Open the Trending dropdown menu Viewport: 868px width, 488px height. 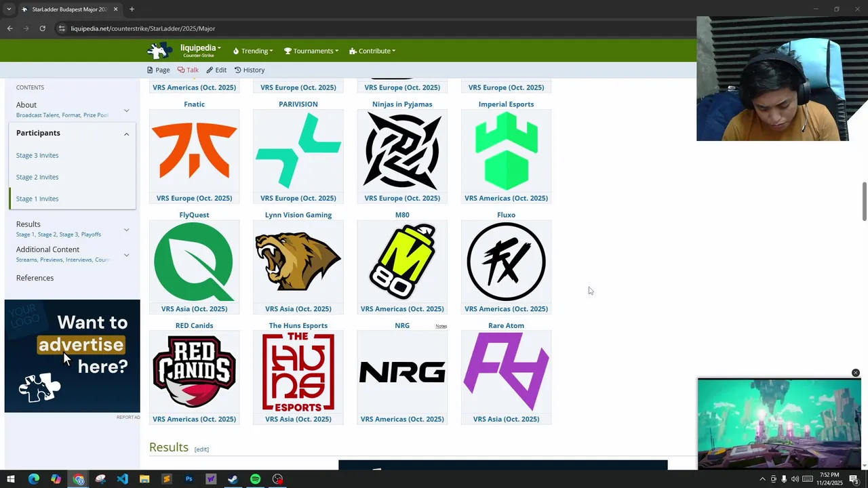253,51
